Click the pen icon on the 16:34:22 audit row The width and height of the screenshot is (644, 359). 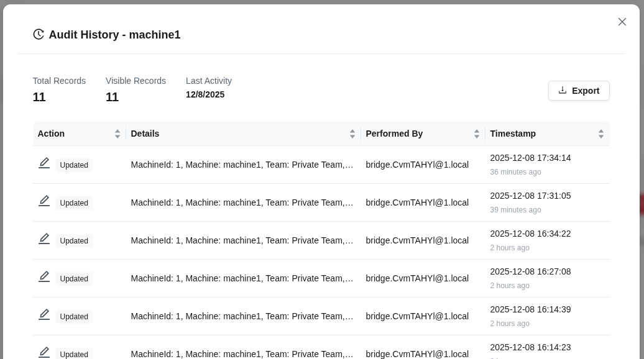[44, 238]
